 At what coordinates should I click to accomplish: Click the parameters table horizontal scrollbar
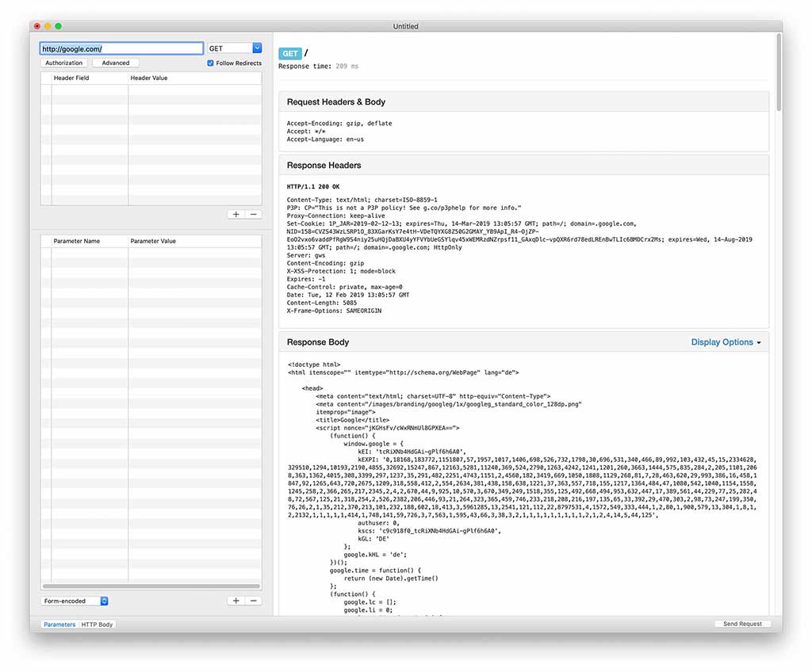[151, 586]
